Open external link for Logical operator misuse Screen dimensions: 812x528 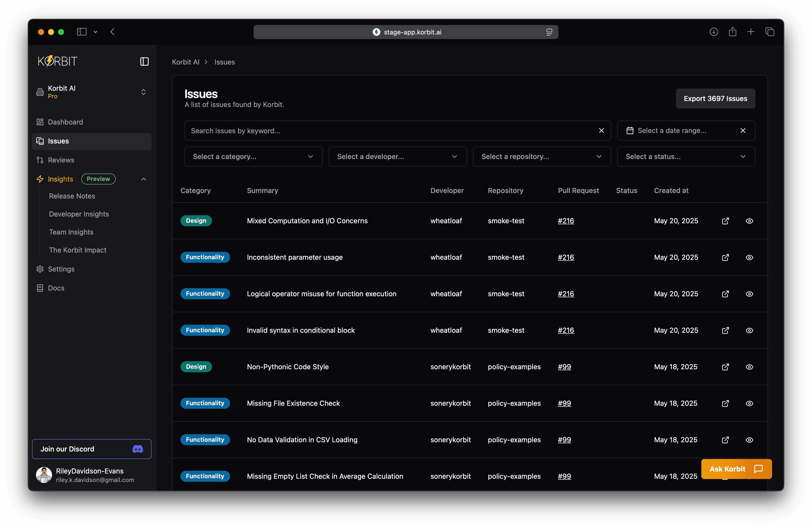[725, 294]
